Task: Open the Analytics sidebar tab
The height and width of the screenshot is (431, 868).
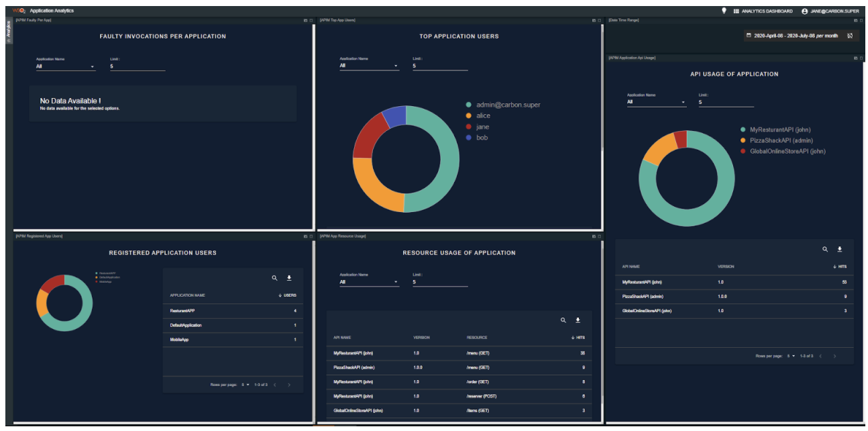Action: click(9, 32)
